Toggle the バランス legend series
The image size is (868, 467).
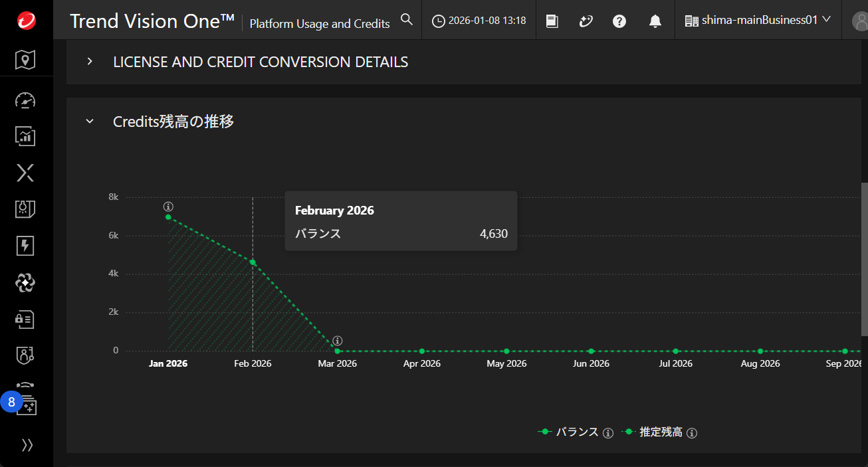click(568, 432)
